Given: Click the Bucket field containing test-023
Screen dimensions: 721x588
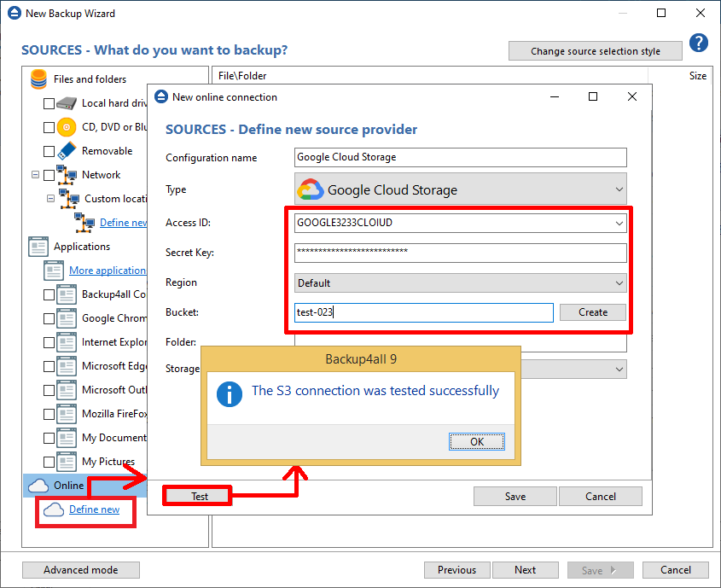Looking at the screenshot, I should pyautogui.click(x=423, y=312).
